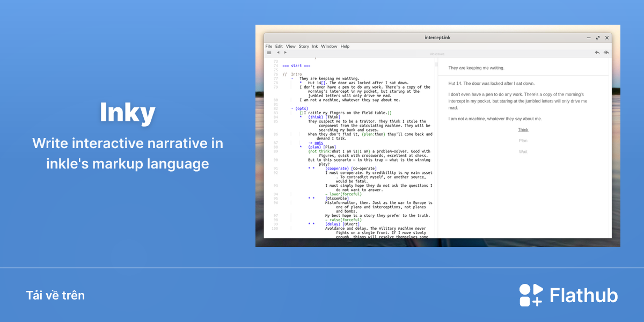Restart the story with the double back arrow
Image resolution: width=644 pixels, height=322 pixels.
click(x=606, y=53)
